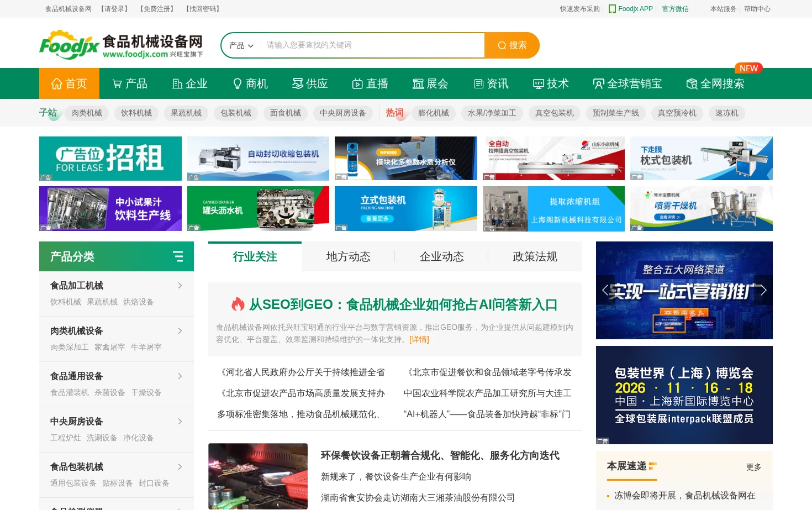Open the 中小试果汁饮料生产线 ad banner

tap(110, 209)
